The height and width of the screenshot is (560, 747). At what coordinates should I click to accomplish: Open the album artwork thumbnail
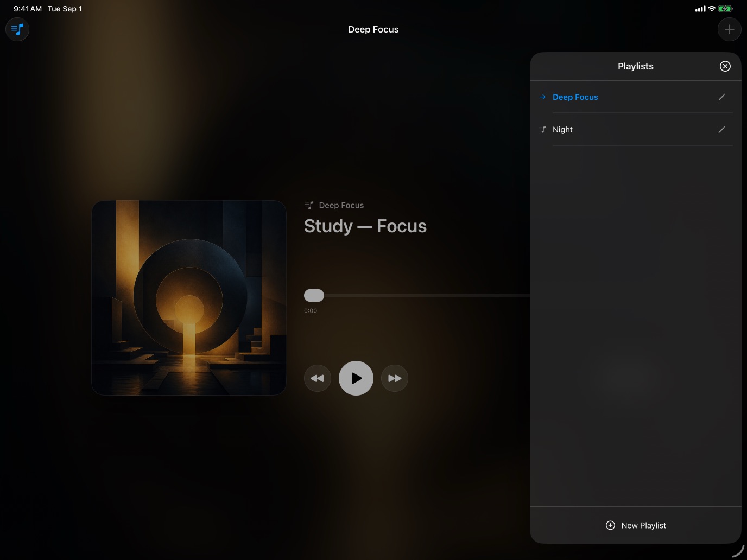tap(189, 298)
